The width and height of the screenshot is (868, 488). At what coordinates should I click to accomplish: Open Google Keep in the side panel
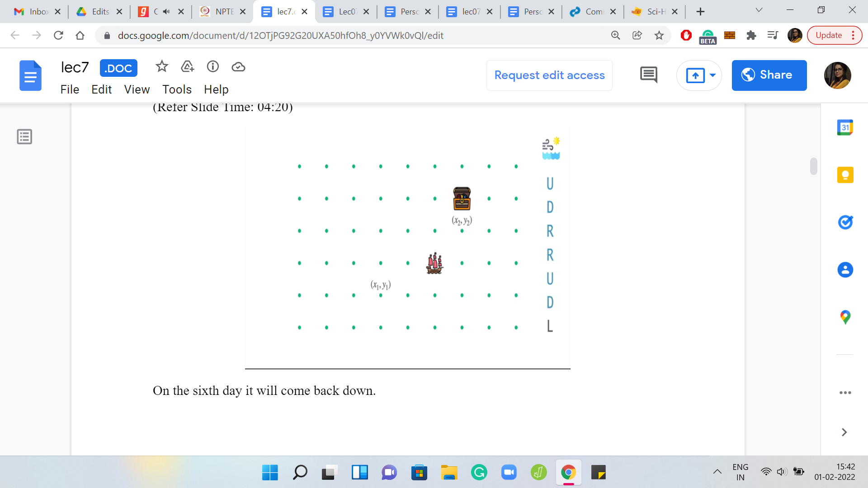844,175
